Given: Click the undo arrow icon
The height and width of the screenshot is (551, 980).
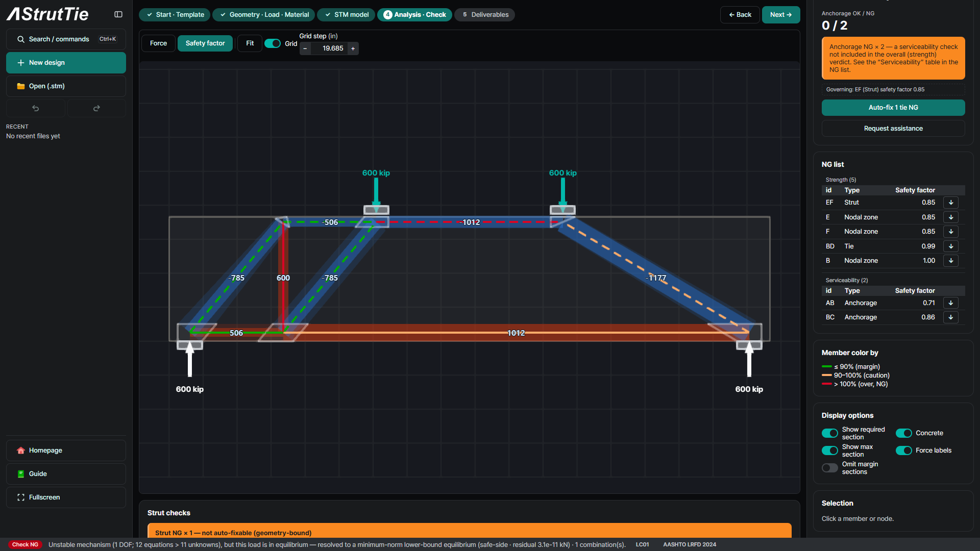Looking at the screenshot, I should [36, 108].
